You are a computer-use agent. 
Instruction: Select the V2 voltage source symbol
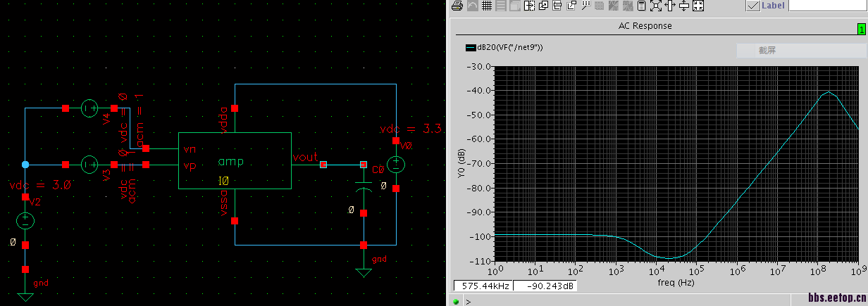pos(25,221)
